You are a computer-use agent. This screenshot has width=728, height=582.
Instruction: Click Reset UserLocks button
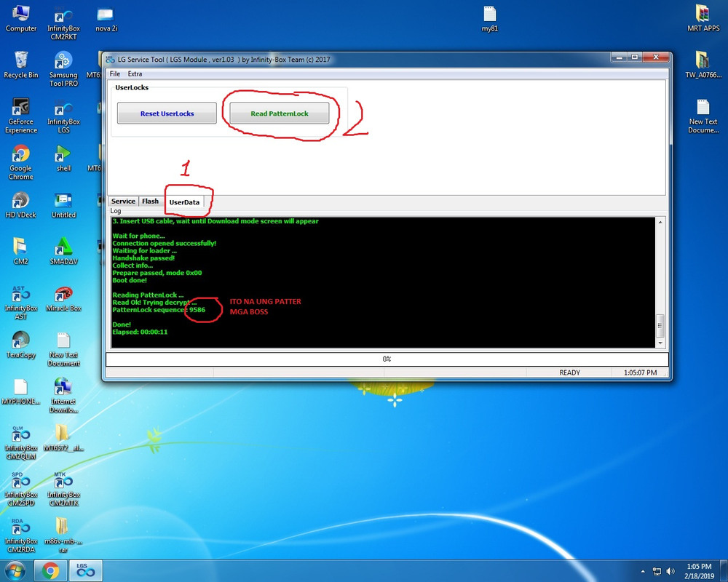167,113
